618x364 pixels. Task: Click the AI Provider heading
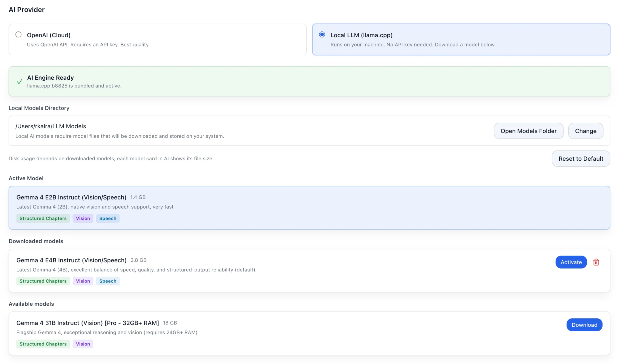27,10
